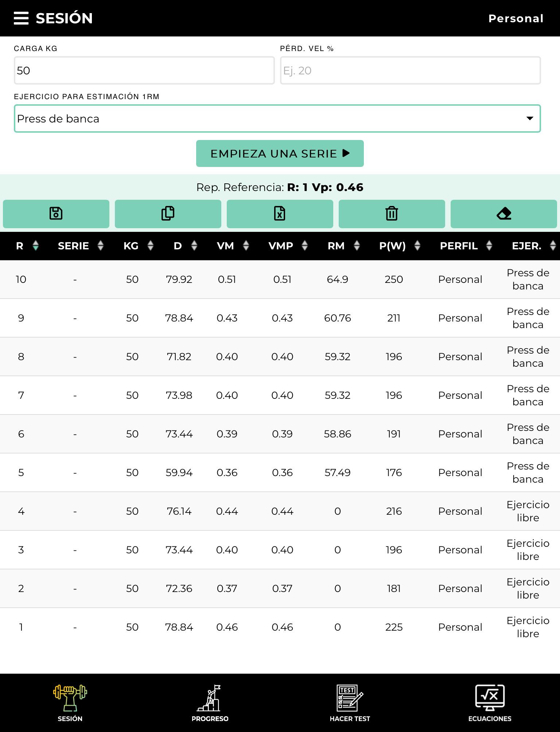The image size is (560, 732).
Task: Click the Pérd. Vel % input field
Action: [410, 71]
